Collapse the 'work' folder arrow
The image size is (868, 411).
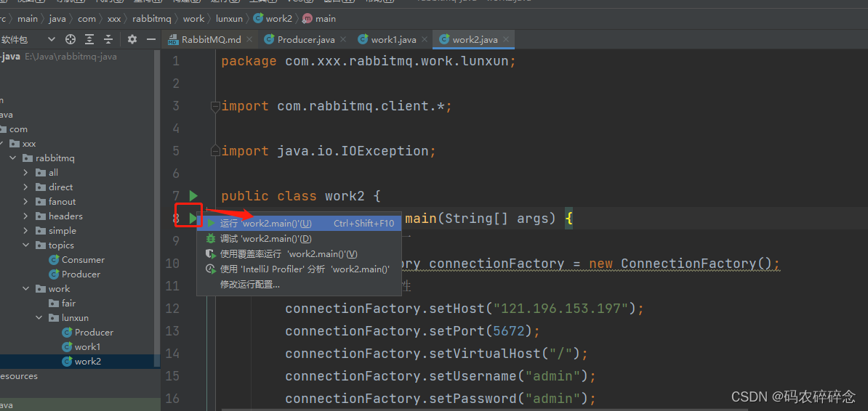(25, 289)
